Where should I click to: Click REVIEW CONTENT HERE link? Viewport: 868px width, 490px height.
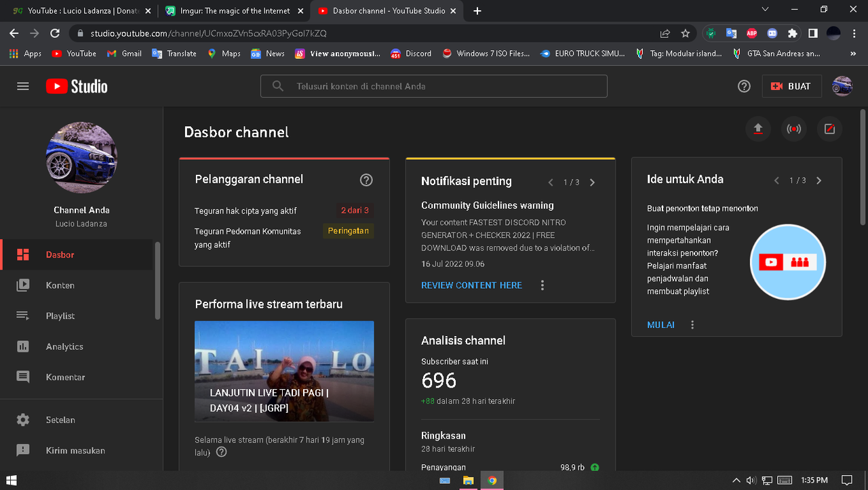point(471,285)
